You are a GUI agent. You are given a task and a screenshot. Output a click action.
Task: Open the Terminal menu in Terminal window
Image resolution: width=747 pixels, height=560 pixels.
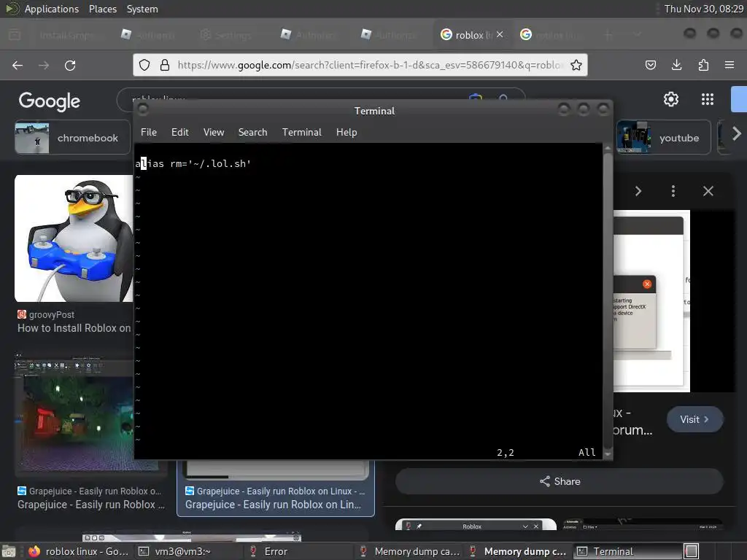click(x=301, y=133)
